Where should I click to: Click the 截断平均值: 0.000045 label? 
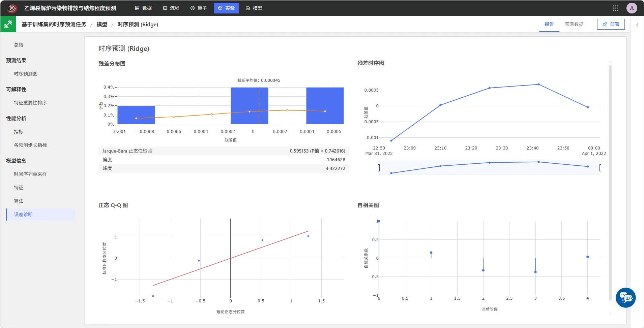pos(259,80)
